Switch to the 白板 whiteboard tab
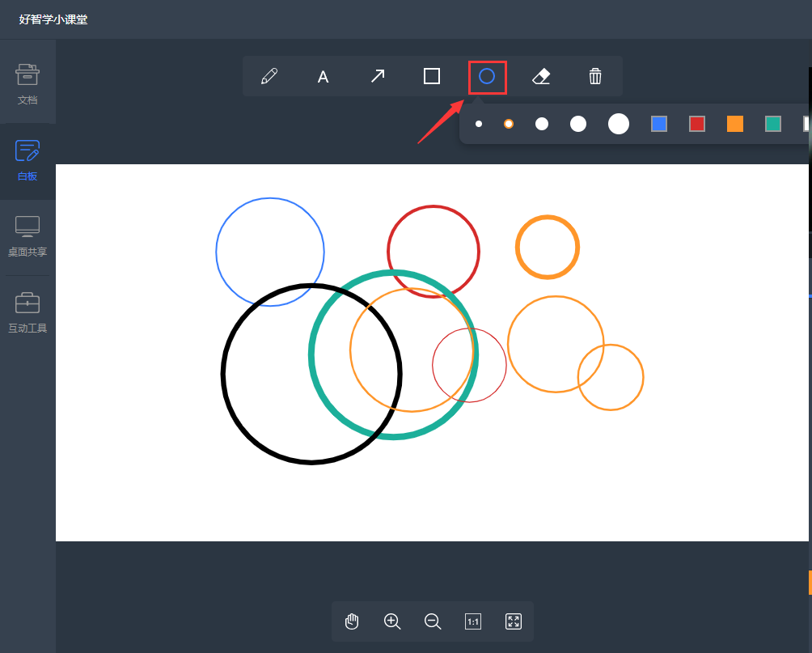The image size is (812, 653). tap(27, 161)
